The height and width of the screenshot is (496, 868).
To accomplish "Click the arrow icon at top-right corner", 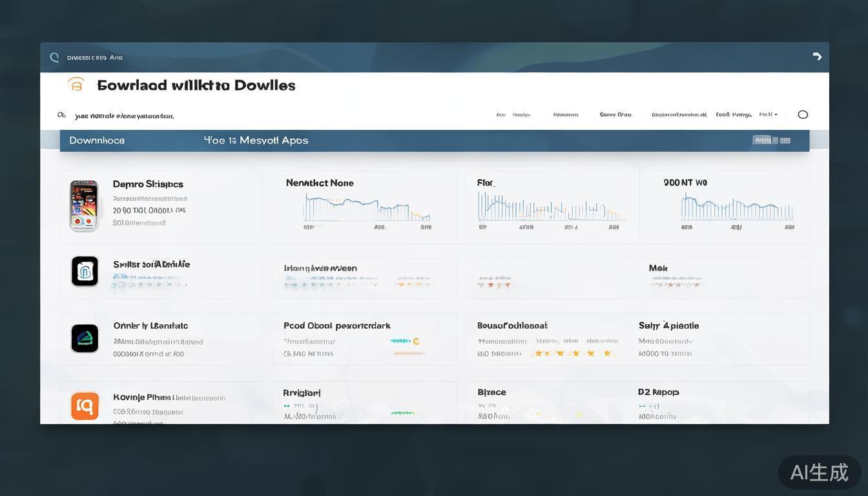I will 817,57.
